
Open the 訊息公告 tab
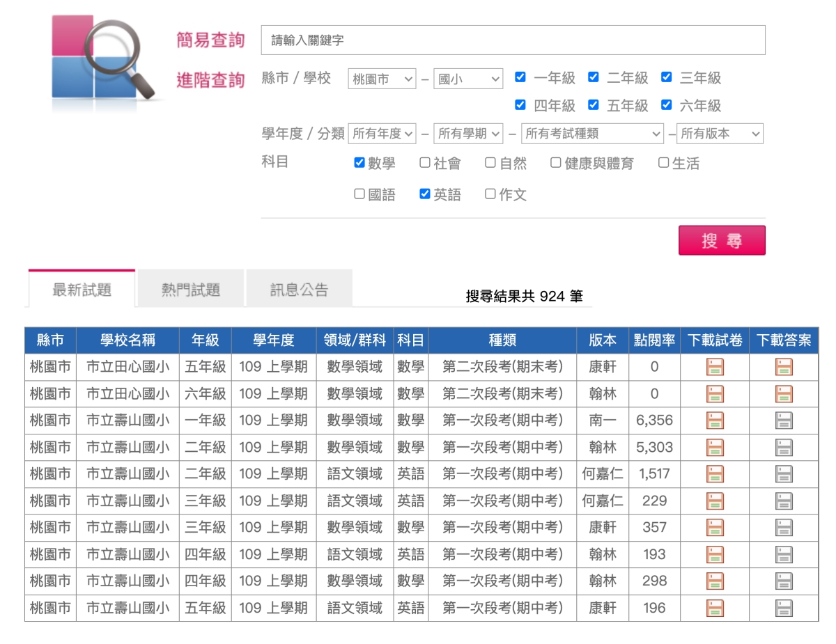coord(299,290)
